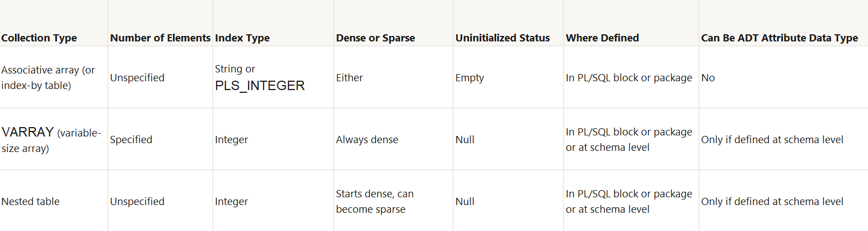Click the Specified number of elements cell
The height and width of the screenshot is (231, 868).
point(131,140)
